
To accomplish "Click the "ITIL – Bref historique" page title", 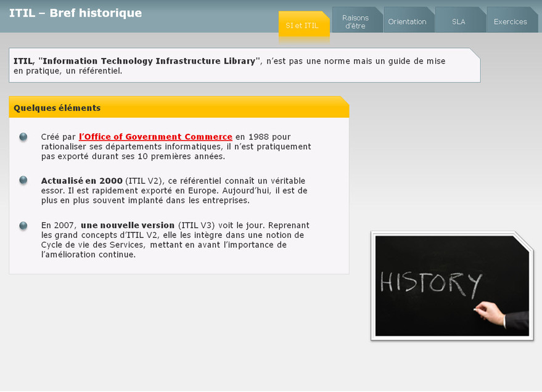I will click(75, 13).
